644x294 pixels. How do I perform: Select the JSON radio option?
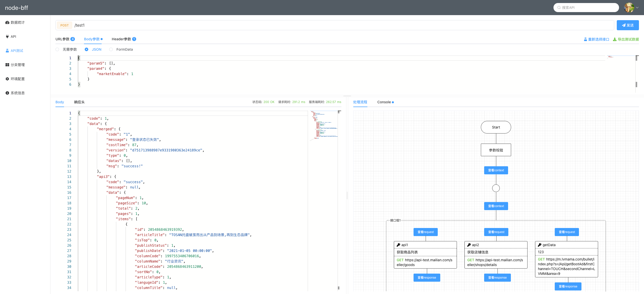click(x=86, y=49)
